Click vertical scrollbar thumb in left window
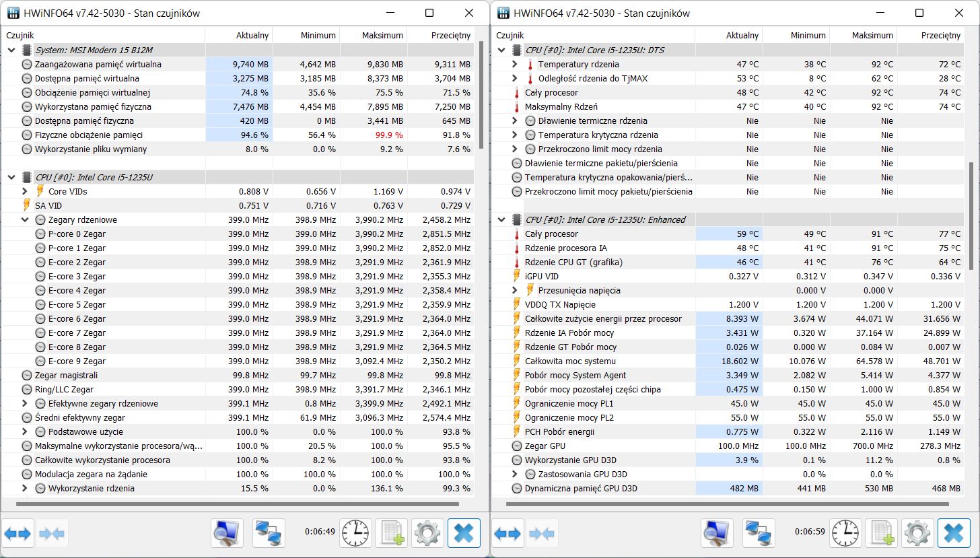This screenshot has width=980, height=558. pyautogui.click(x=481, y=95)
